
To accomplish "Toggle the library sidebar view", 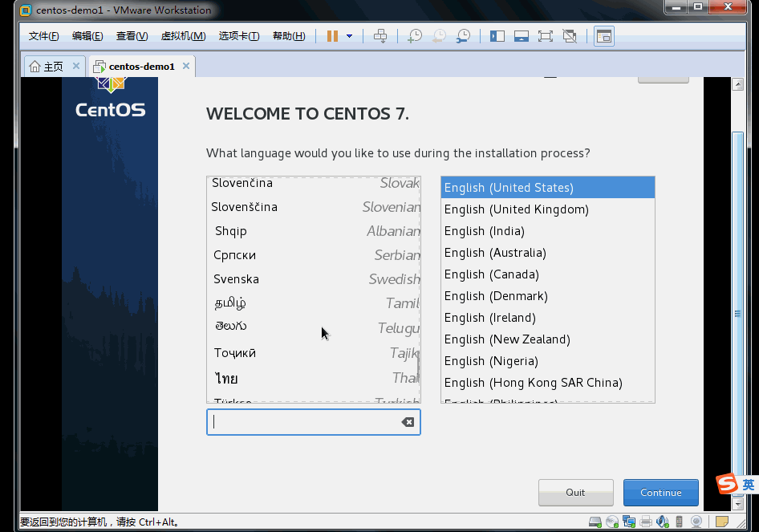I will pyautogui.click(x=497, y=36).
